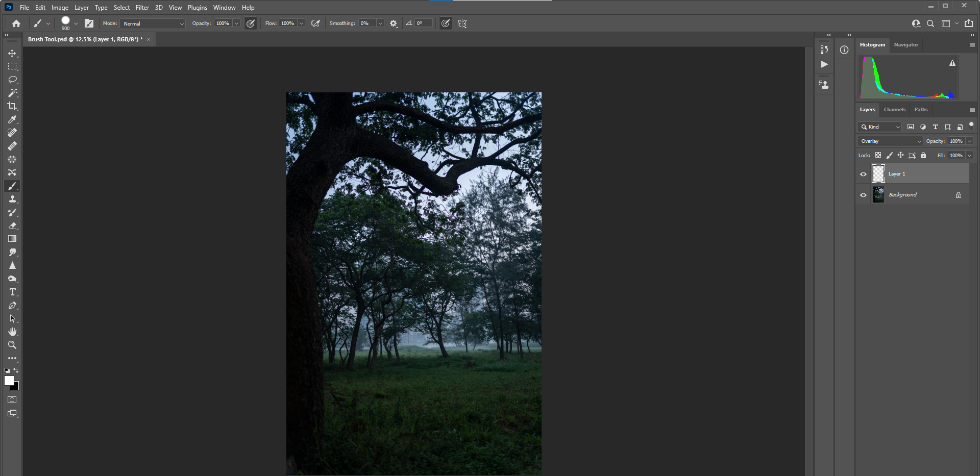This screenshot has height=476, width=980.
Task: Enable airbrush-style build-up effects
Action: point(315,23)
